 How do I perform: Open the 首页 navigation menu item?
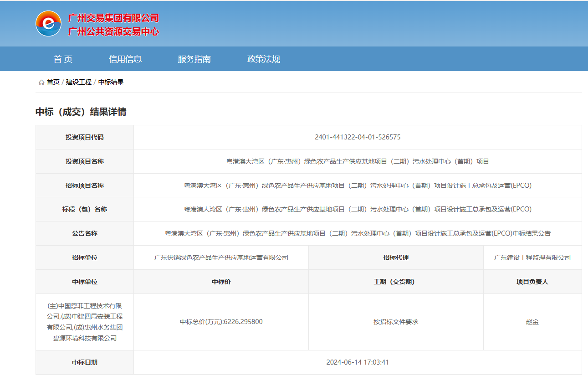(63, 59)
